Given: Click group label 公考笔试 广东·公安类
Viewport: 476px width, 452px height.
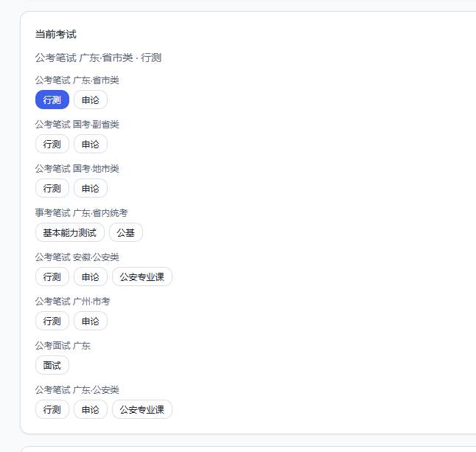Looking at the screenshot, I should [77, 390].
